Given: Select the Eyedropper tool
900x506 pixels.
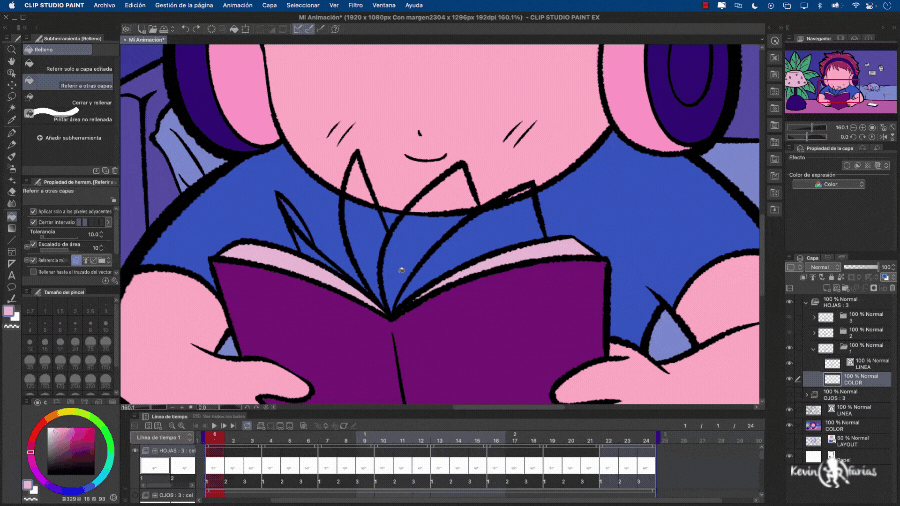Looking at the screenshot, I should click(11, 120).
